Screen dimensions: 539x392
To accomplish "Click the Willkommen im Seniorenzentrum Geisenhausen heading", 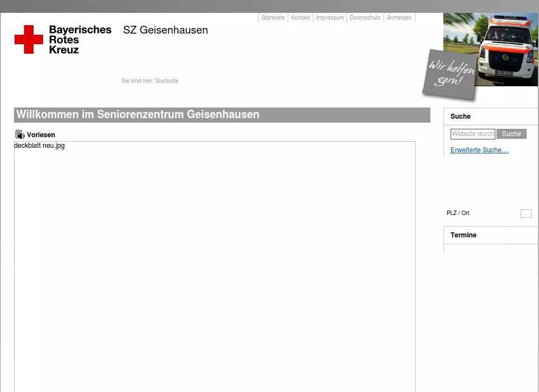I will coord(138,115).
